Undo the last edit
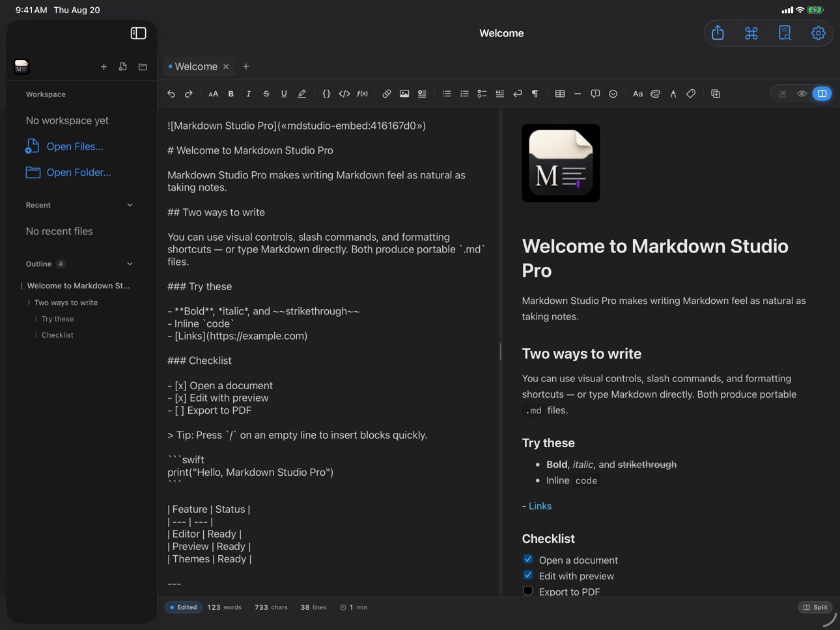840x630 pixels. coord(171,94)
